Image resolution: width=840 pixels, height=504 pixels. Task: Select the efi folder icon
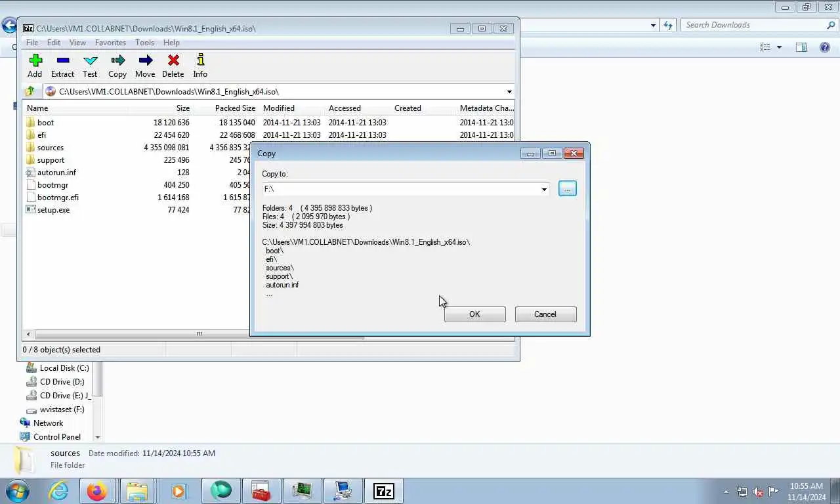tap(30, 135)
